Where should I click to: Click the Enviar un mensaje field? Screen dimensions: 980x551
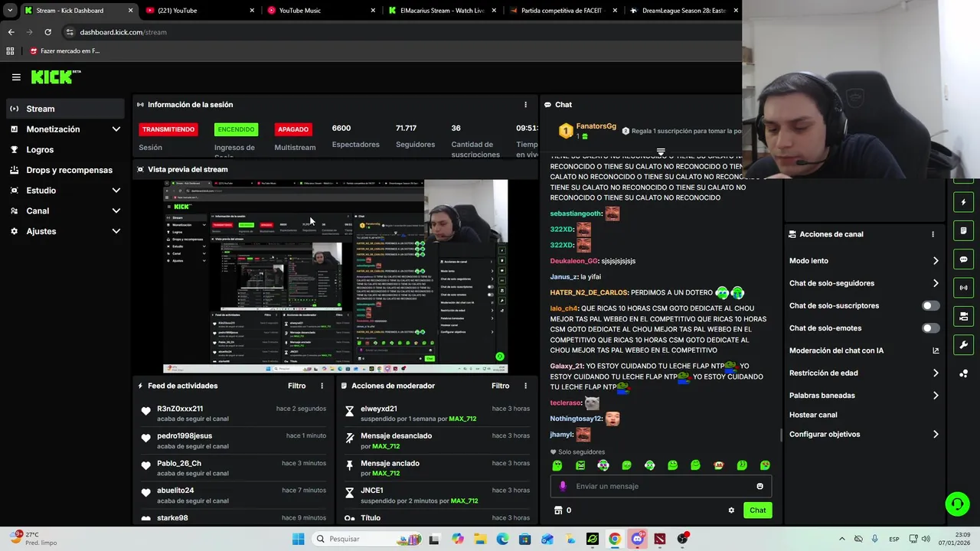point(661,486)
